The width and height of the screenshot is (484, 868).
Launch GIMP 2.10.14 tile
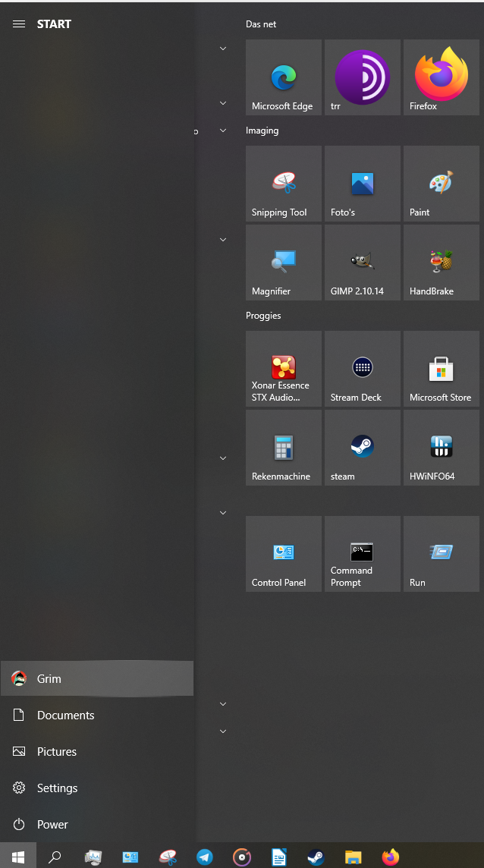click(362, 263)
